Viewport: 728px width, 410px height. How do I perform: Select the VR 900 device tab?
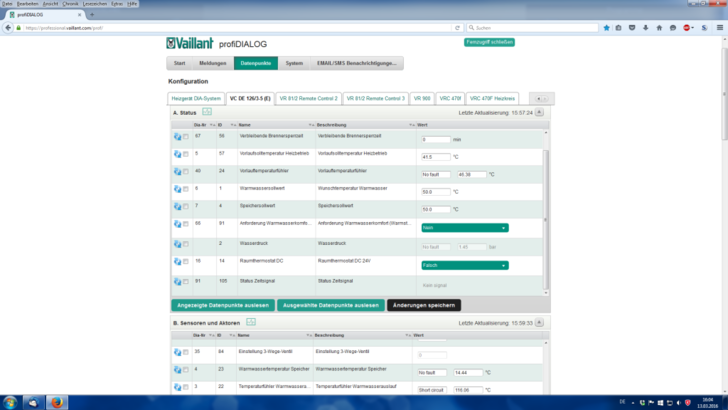coord(423,99)
